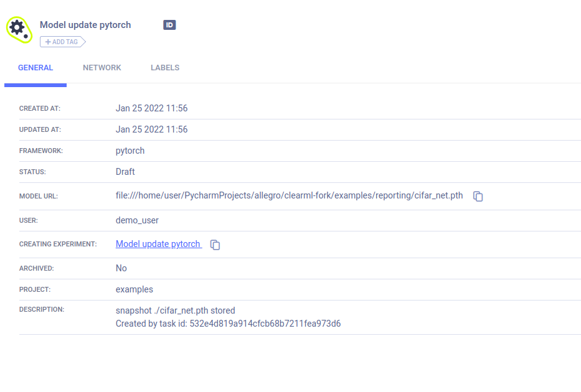Click the Created by task id line

pyautogui.click(x=228, y=324)
